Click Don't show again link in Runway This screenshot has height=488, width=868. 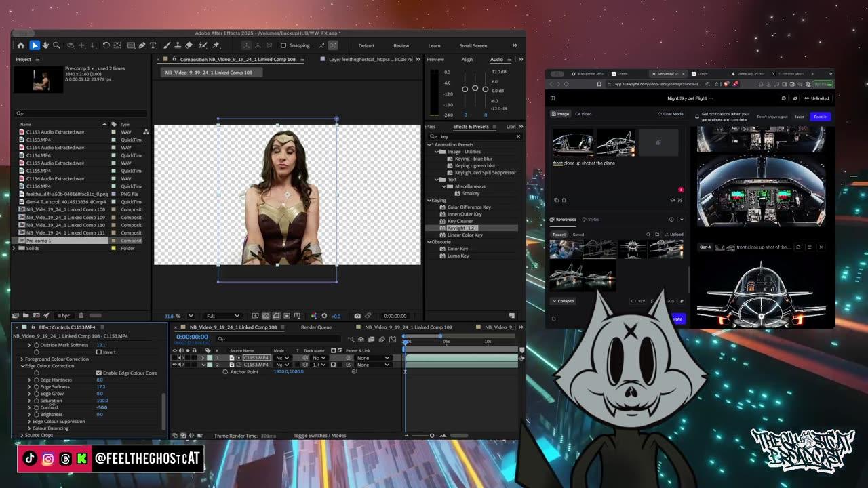772,117
